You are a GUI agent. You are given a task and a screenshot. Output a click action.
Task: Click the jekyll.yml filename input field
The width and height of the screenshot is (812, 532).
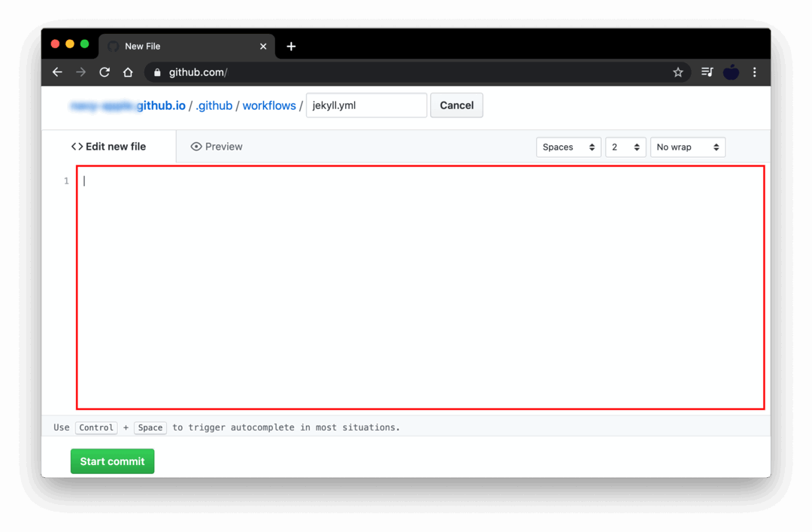coord(366,105)
